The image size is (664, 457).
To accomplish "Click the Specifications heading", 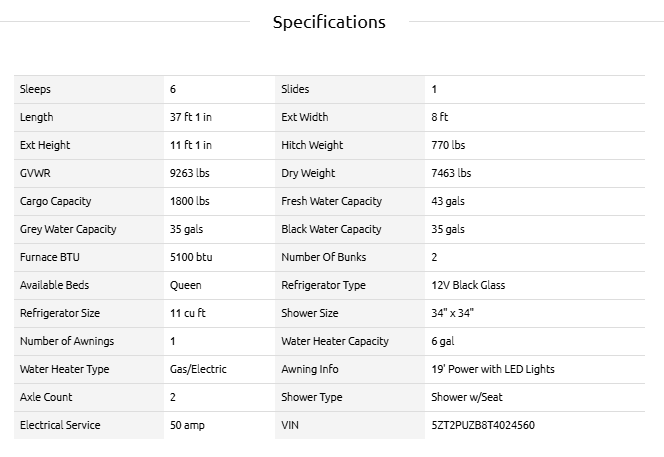I will click(329, 22).
